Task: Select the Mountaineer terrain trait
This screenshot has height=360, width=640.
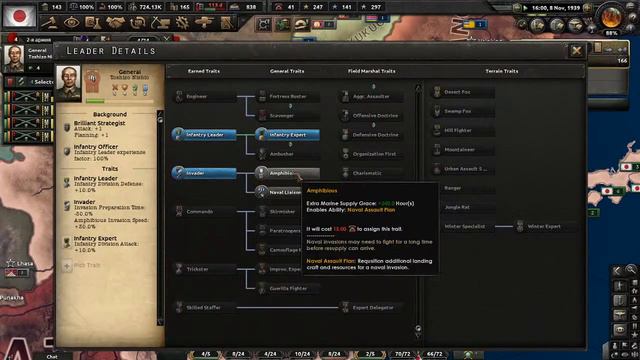Action: [x=463, y=149]
